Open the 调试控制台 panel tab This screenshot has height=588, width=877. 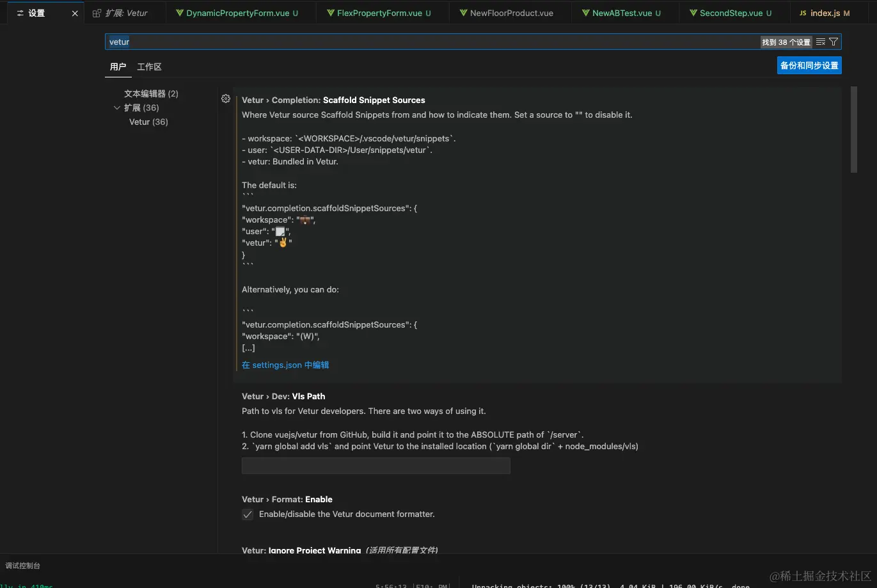[x=23, y=566]
